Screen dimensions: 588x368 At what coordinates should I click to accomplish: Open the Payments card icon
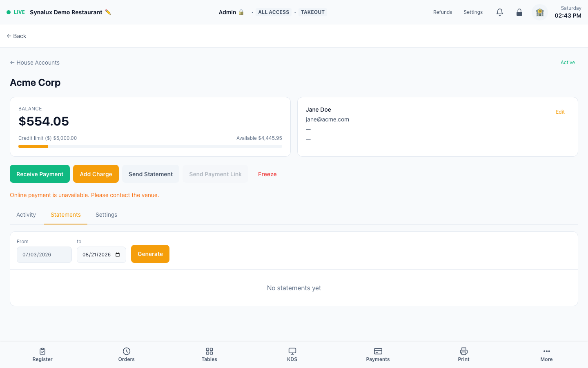point(378,351)
